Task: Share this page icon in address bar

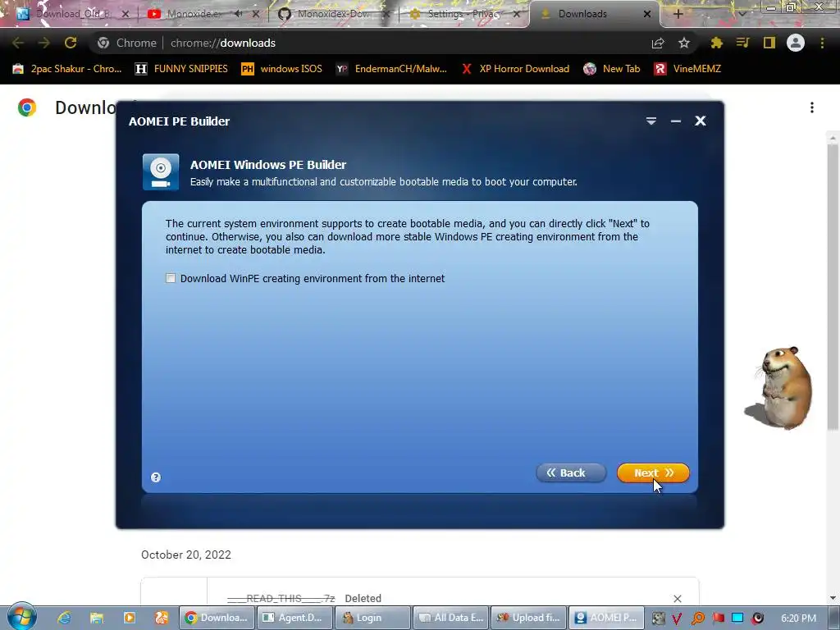Action: pyautogui.click(x=658, y=43)
